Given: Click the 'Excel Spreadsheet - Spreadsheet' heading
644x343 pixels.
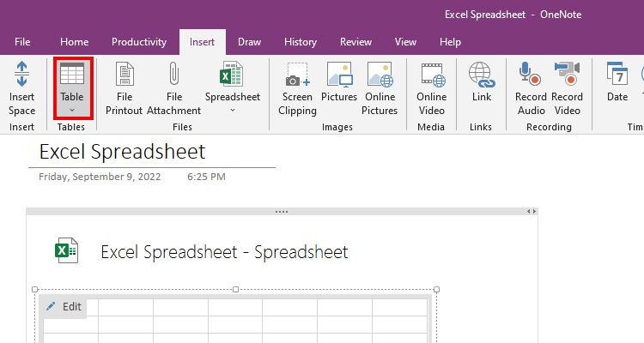Looking at the screenshot, I should click(x=224, y=251).
